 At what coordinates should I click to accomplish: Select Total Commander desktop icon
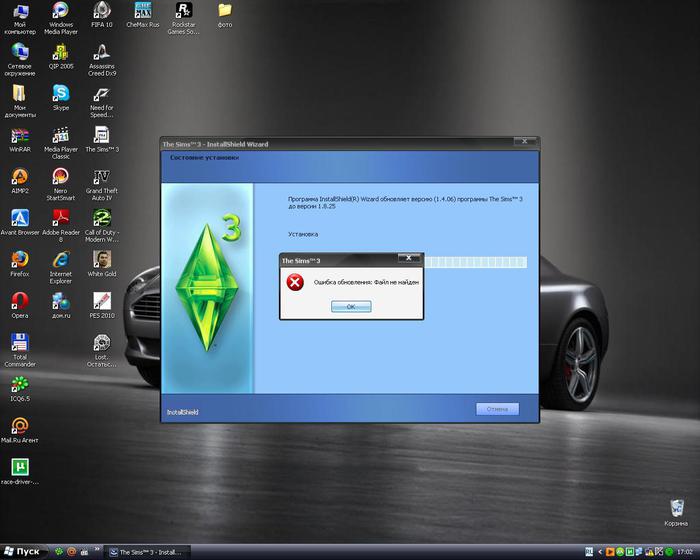pos(20,351)
